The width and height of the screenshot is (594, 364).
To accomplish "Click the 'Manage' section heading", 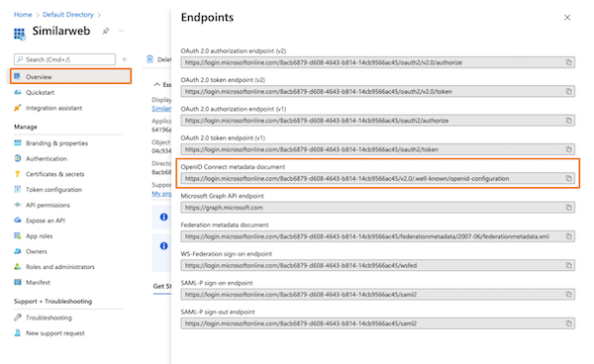I will [26, 127].
